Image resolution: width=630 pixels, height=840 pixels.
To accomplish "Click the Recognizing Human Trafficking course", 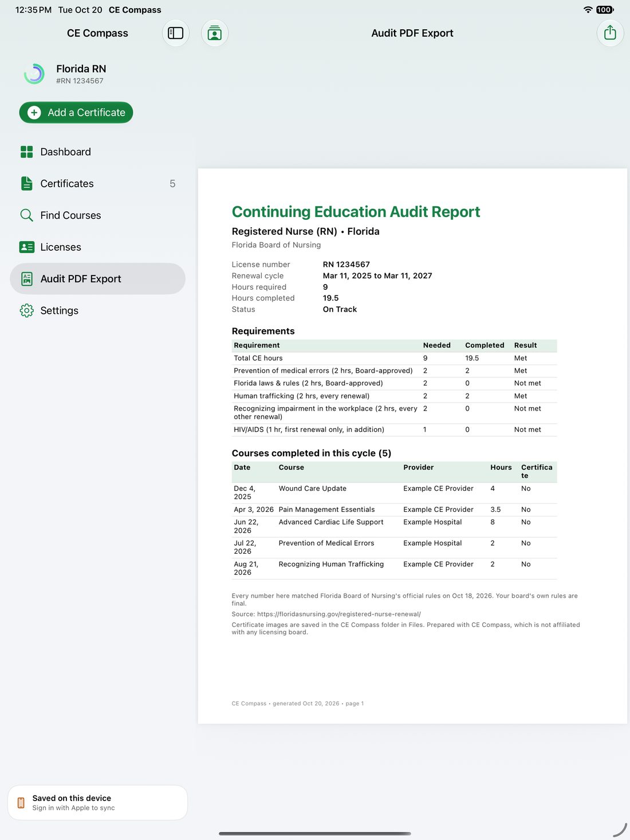I will [x=331, y=565].
